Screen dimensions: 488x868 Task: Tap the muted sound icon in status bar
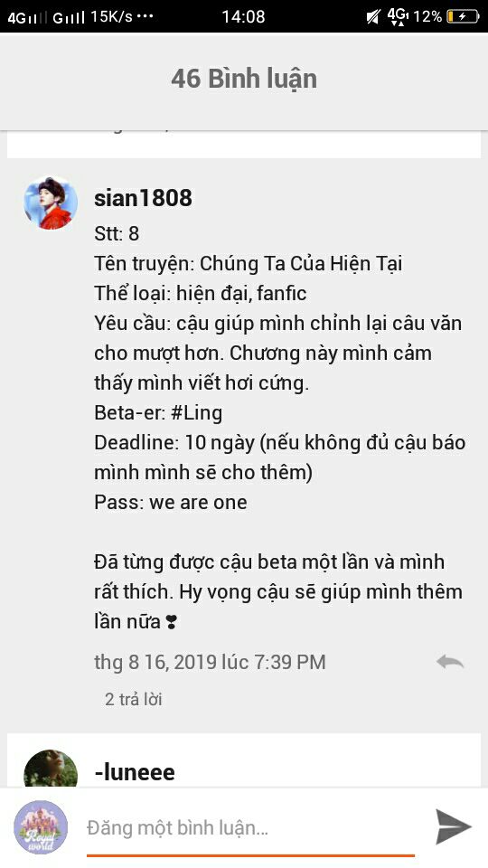coord(374,16)
